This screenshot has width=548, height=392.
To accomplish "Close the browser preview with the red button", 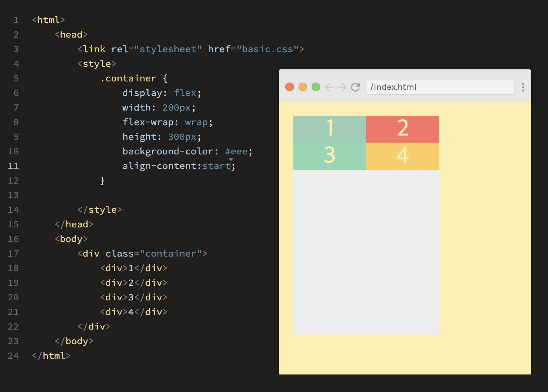I will [290, 87].
